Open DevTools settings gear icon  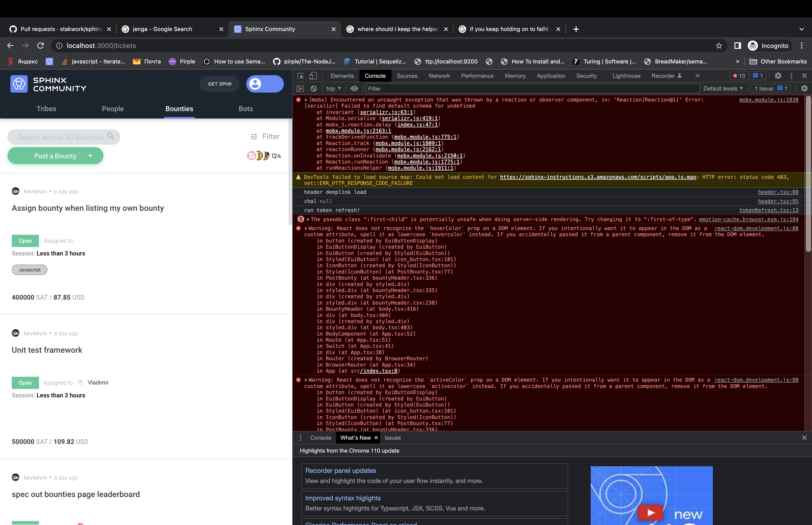point(778,76)
